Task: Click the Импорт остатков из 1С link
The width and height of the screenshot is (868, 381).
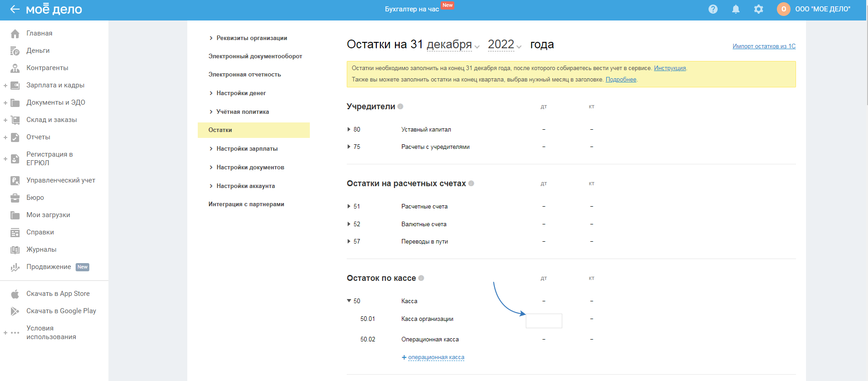Action: (764, 46)
